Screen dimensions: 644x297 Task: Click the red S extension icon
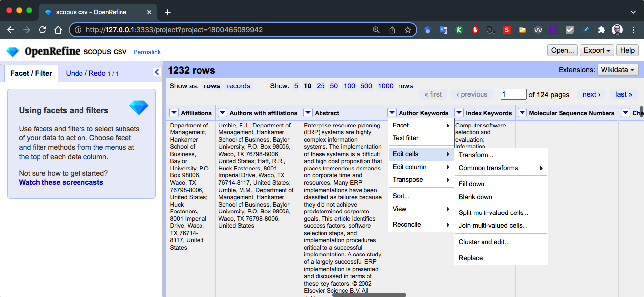pos(506,30)
